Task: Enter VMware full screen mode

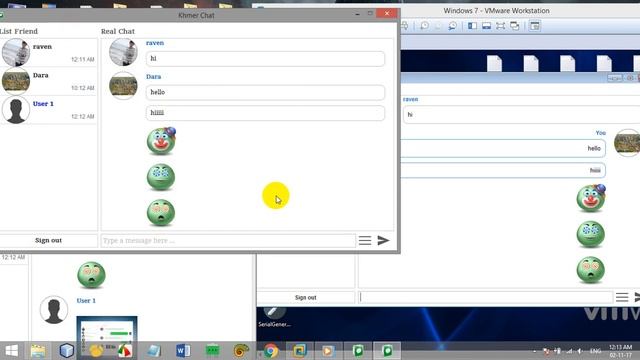Action: [x=500, y=26]
